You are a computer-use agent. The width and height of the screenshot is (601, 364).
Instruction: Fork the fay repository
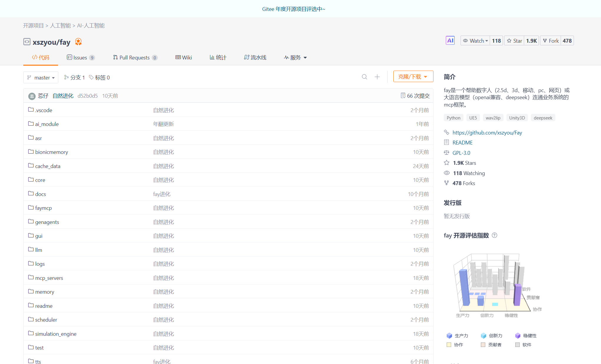tap(550, 41)
